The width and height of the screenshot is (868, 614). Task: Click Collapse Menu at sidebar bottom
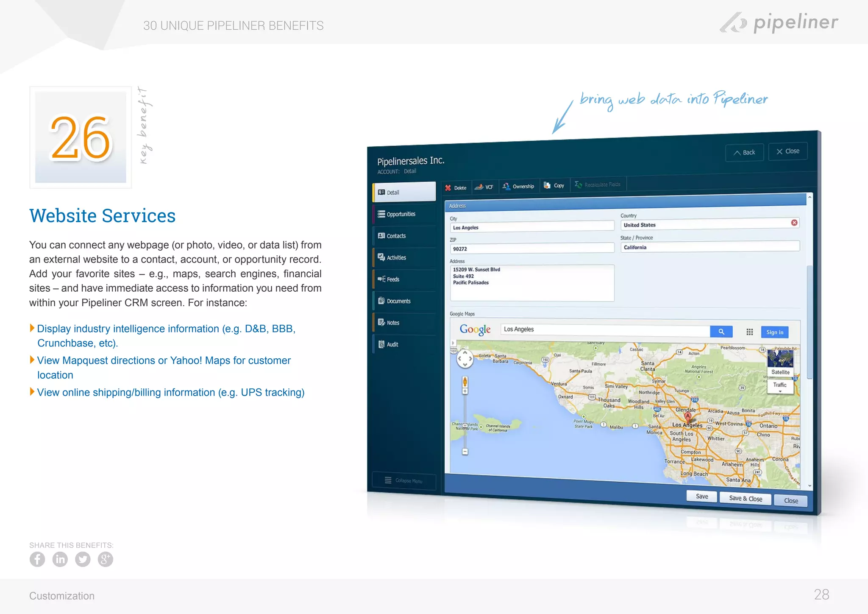404,480
